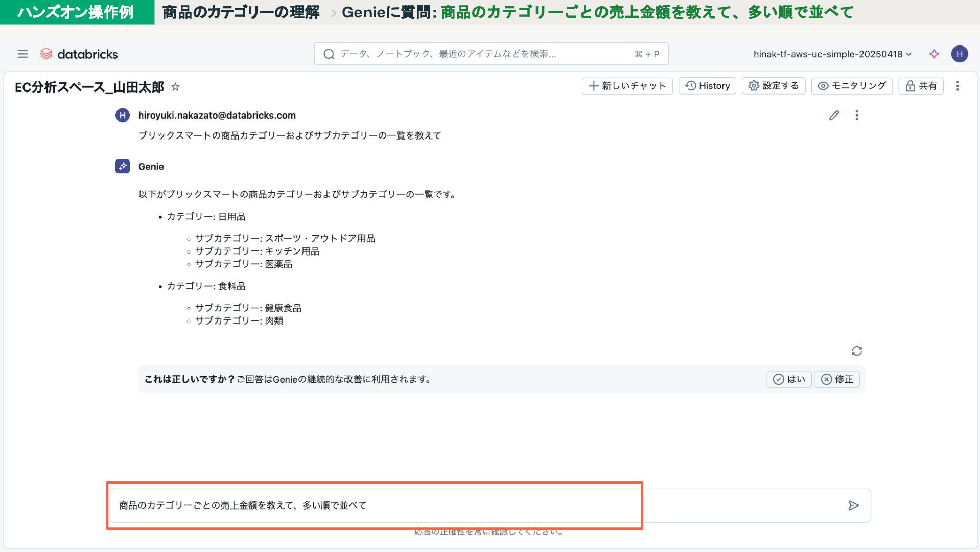Click the search magnifier icon
Screen dimensions: 980x552
(329, 54)
